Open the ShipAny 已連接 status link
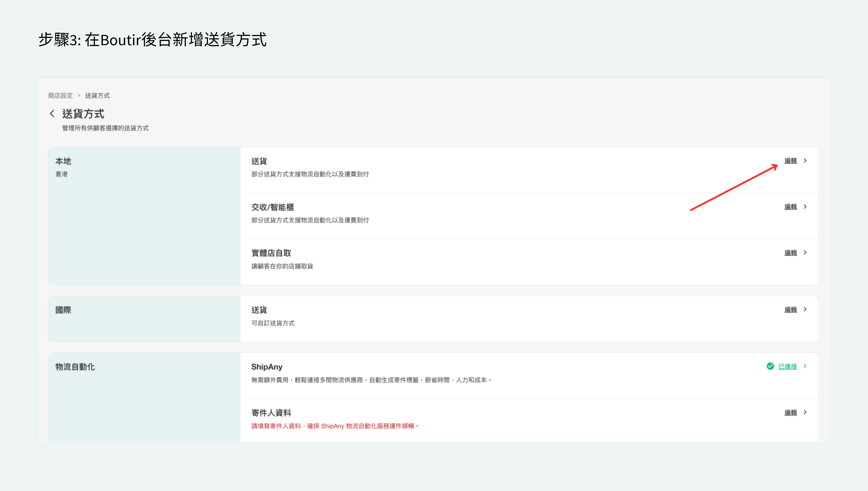Screen dimensions: 868x491 pos(787,367)
